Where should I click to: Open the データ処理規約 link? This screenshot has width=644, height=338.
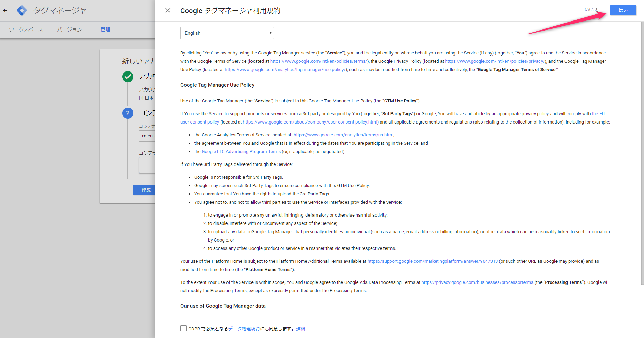[244, 329]
